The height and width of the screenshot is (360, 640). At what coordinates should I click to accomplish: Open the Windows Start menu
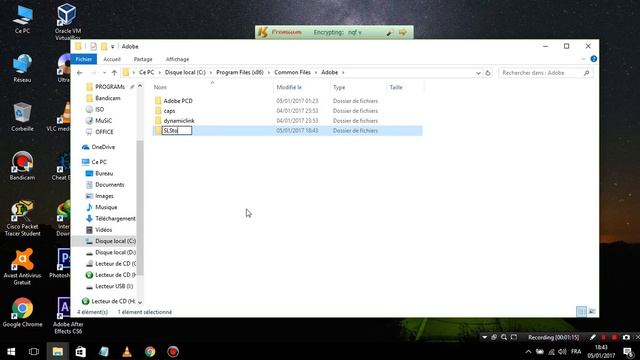coord(11,351)
